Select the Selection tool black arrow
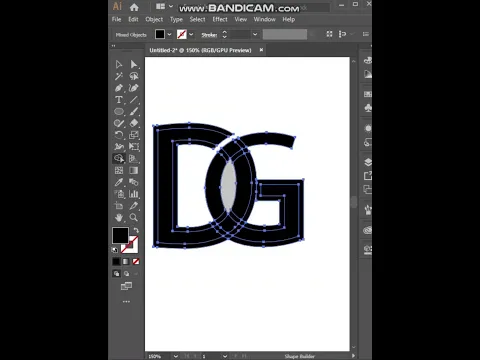Screen dimensions: 480x360 [119, 64]
